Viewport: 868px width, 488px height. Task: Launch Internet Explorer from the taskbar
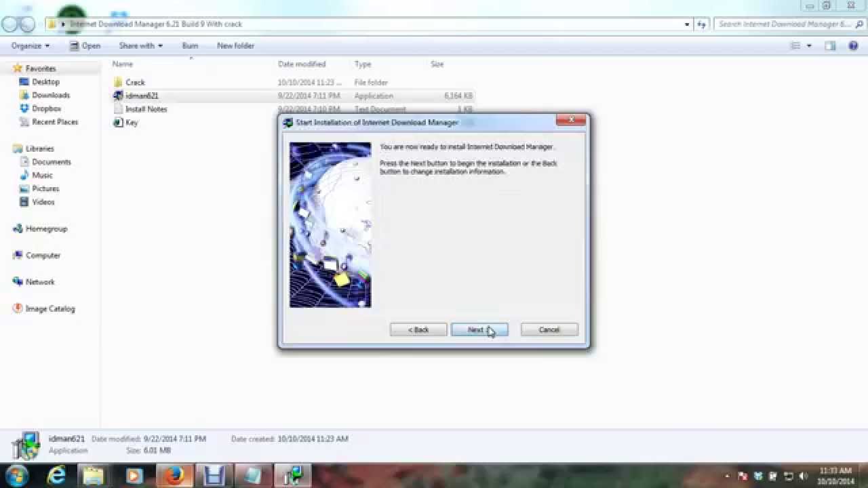[x=56, y=476]
